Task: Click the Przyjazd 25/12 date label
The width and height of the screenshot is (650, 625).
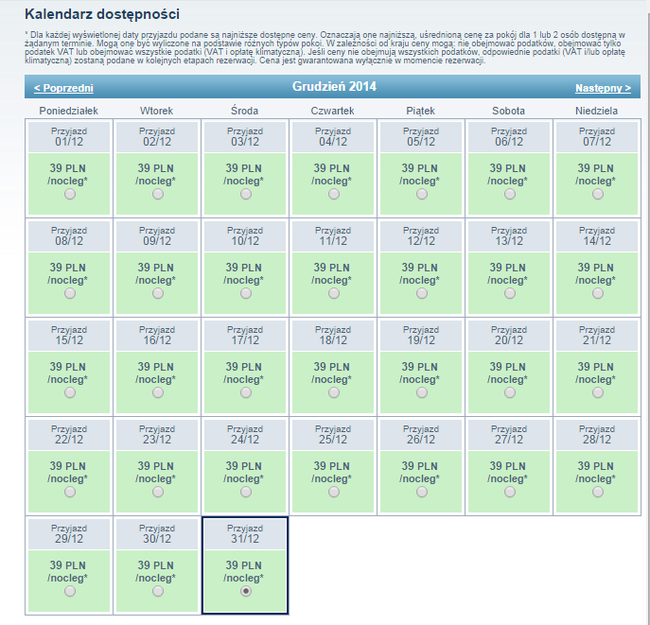Action: pyautogui.click(x=332, y=435)
